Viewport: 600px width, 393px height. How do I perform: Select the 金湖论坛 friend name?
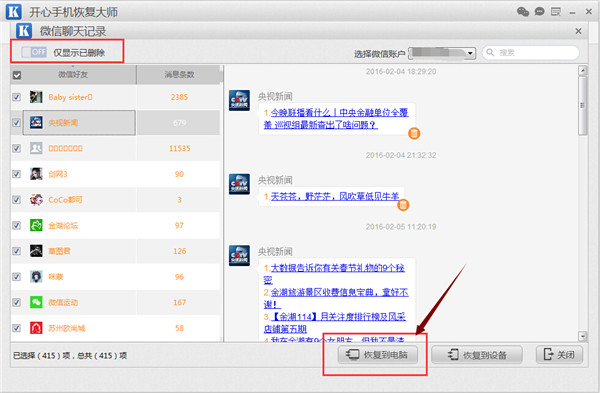(63, 225)
